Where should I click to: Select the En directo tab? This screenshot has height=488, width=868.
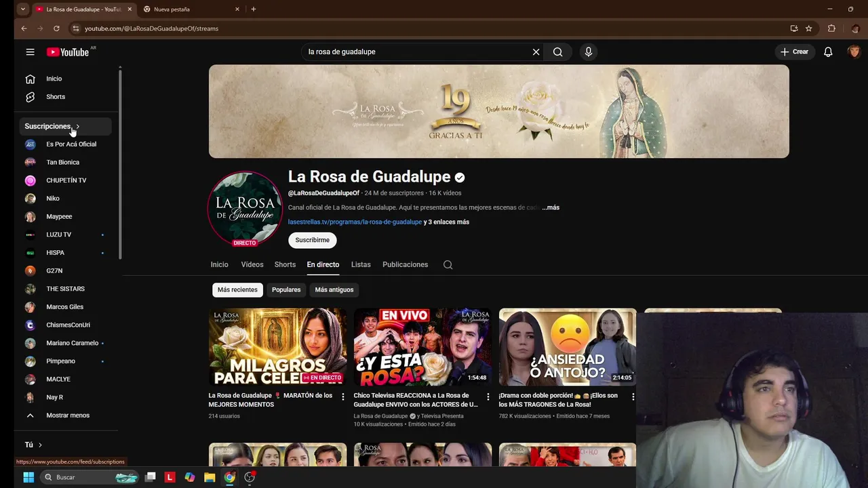coord(323,264)
